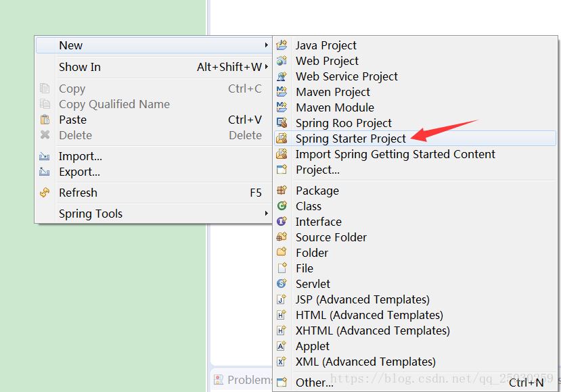Select Spring Roo Project menu entry
Image resolution: width=561 pixels, height=392 pixels.
point(343,123)
